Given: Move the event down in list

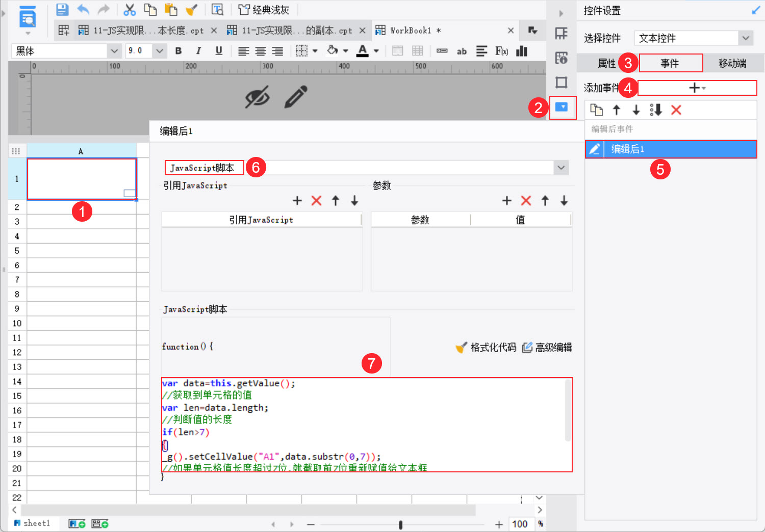Looking at the screenshot, I should coord(636,110).
